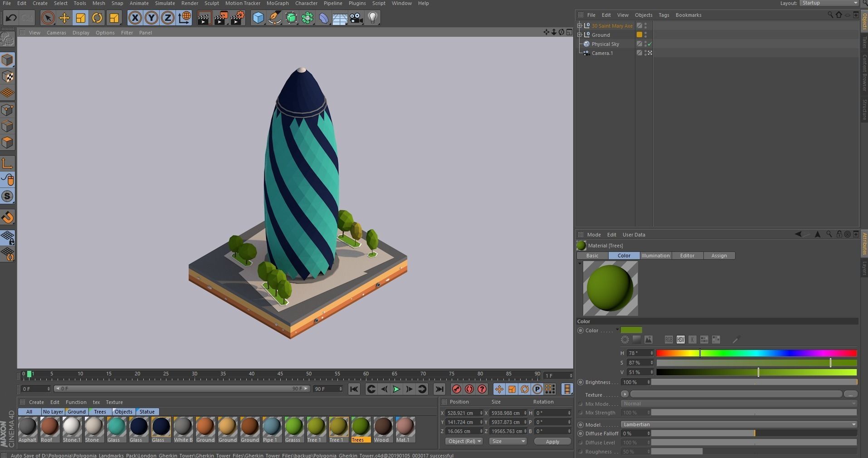Screen dimensions: 868x458
Task: Toggle X axis lock
Action: click(135, 18)
